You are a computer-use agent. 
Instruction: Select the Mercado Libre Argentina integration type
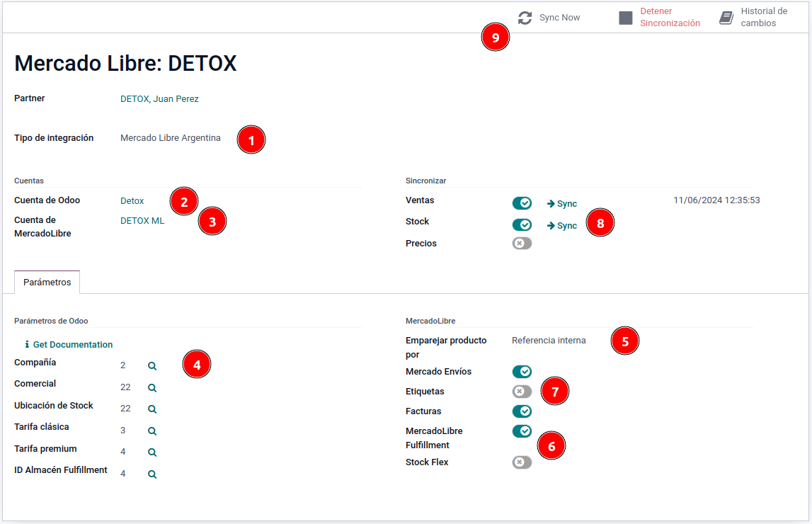171,138
